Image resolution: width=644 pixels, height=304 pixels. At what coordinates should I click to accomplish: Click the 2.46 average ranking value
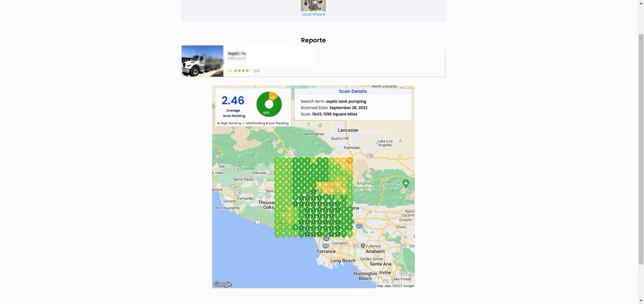click(233, 100)
